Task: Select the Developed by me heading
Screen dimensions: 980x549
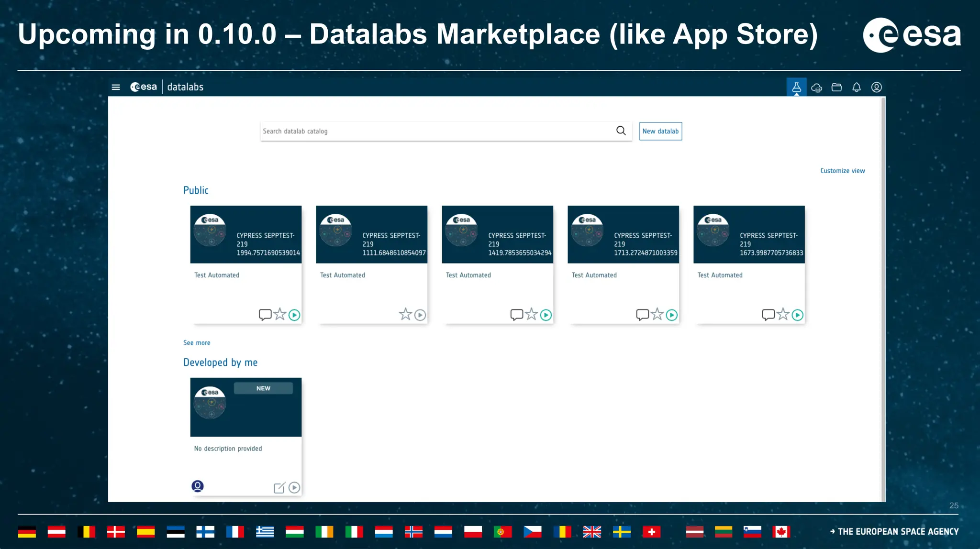Action: pyautogui.click(x=220, y=362)
